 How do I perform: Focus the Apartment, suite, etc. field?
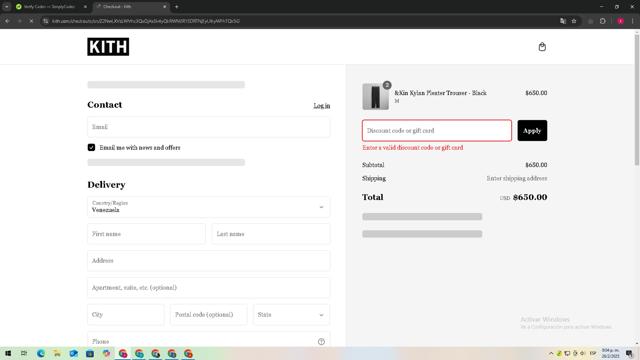(x=208, y=288)
